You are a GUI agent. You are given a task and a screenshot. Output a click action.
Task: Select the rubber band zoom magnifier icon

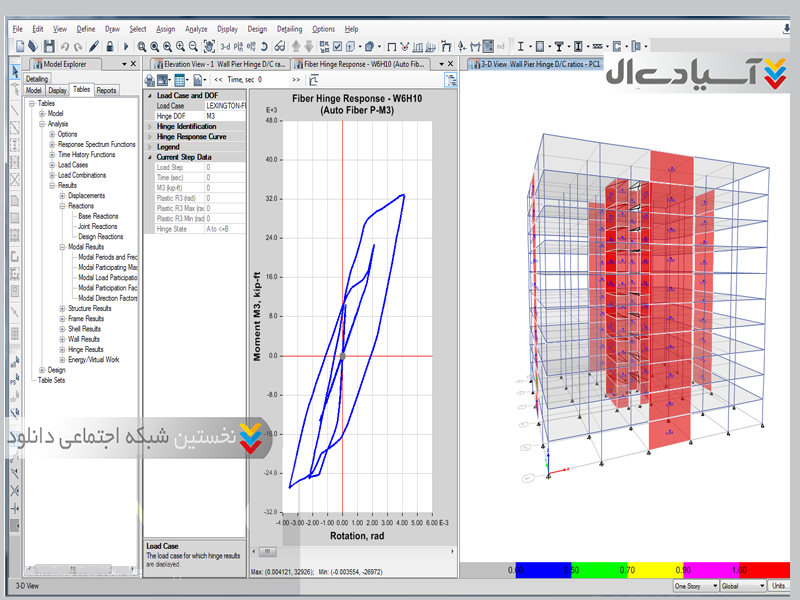(142, 46)
